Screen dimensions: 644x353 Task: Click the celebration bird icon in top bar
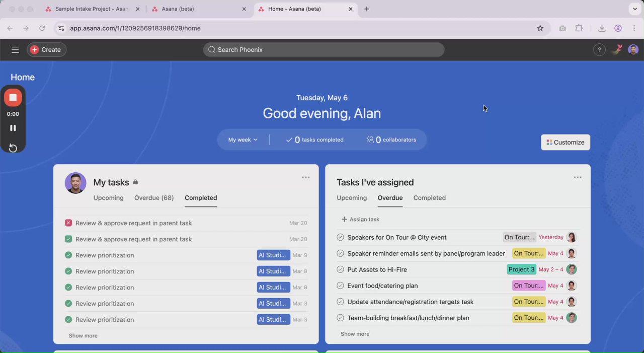(617, 49)
